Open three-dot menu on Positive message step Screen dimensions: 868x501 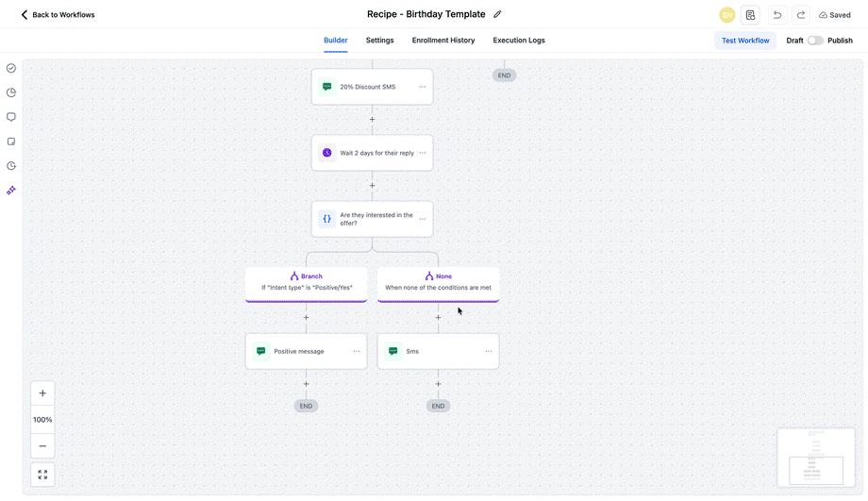click(357, 351)
